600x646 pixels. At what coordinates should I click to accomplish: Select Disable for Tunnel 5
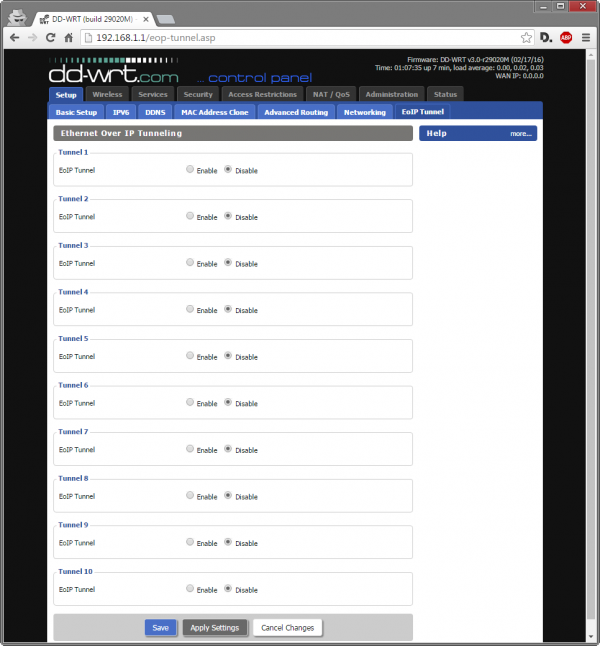pos(228,356)
